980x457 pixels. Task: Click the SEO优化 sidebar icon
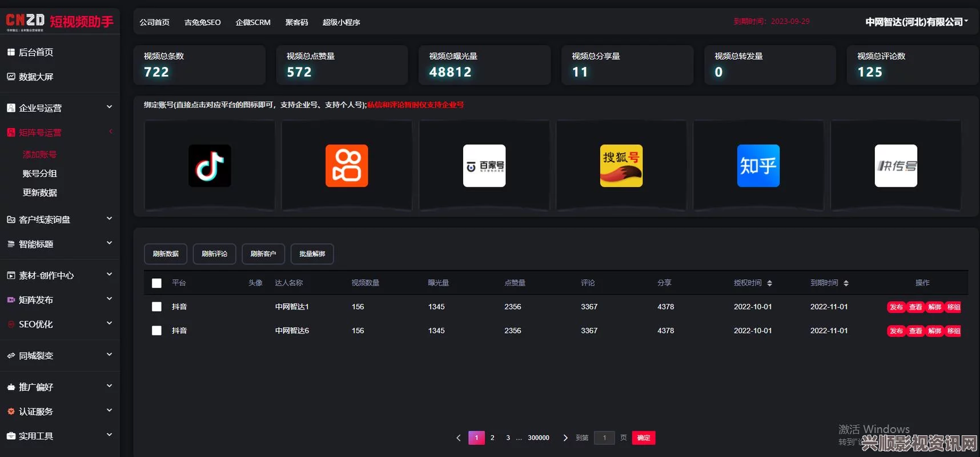[x=11, y=324]
